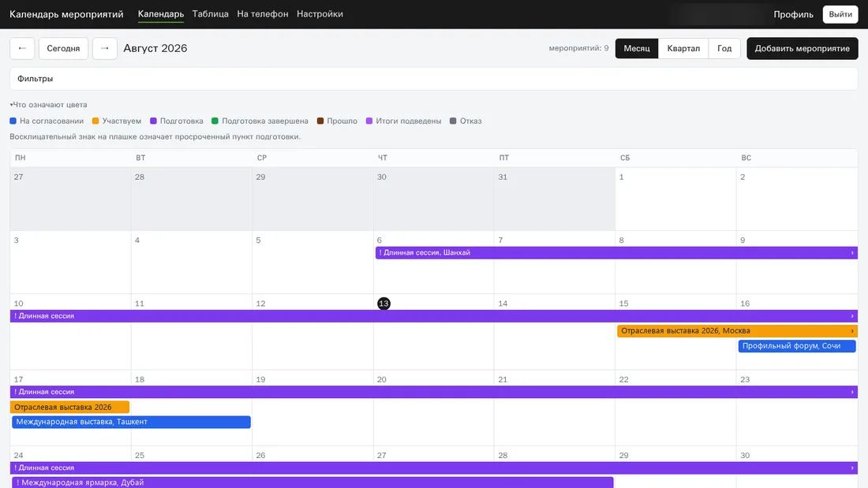Open Международная выставка, Ташкент event
This screenshot has width=868, height=488.
[x=131, y=422]
